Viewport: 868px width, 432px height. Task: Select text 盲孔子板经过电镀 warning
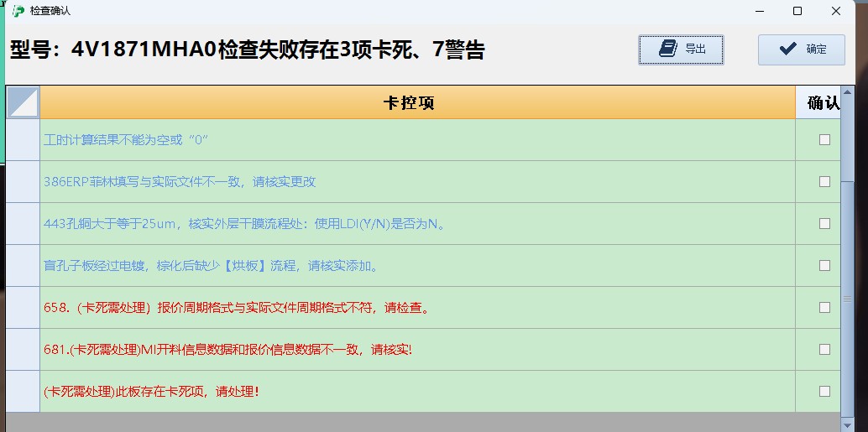[x=212, y=266]
